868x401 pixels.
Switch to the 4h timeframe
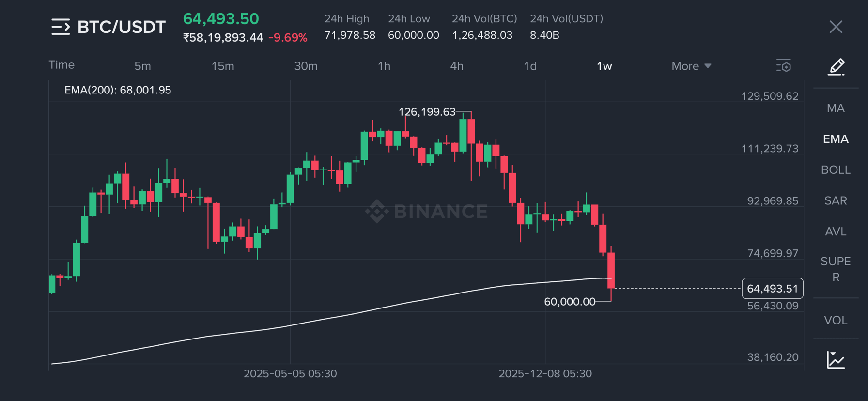(x=457, y=66)
